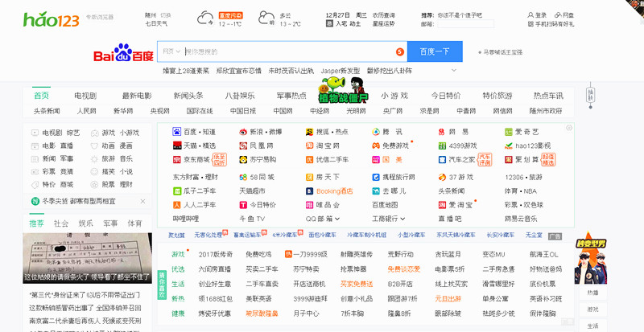644x332 pixels.
Task: Open the Sohu 搜狐 icon link
Action: (309, 132)
